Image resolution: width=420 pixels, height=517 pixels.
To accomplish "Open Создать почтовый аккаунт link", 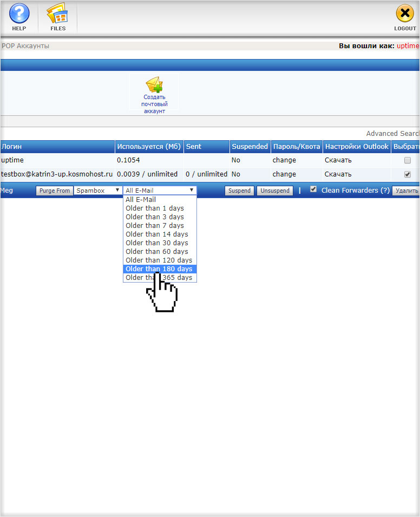I will click(154, 104).
